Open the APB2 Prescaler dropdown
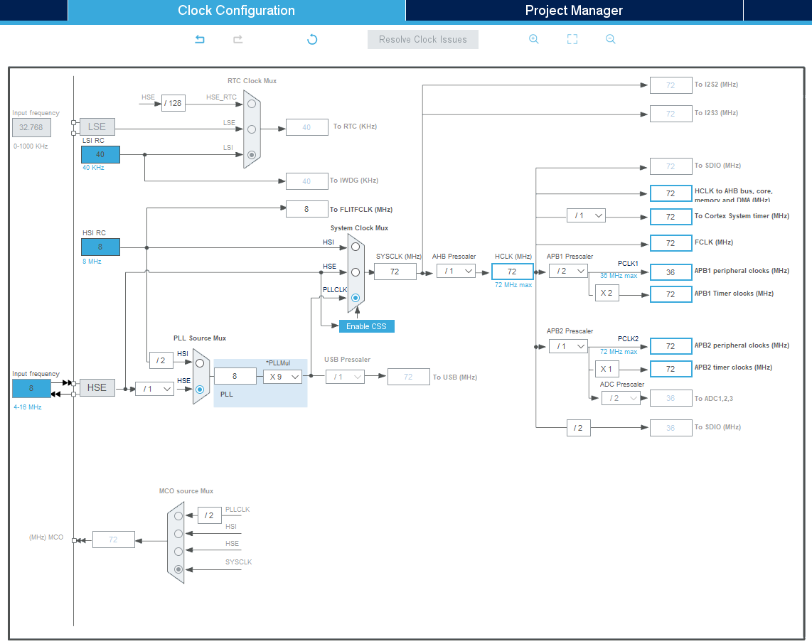Viewport: 812px width, 644px height. pos(568,346)
